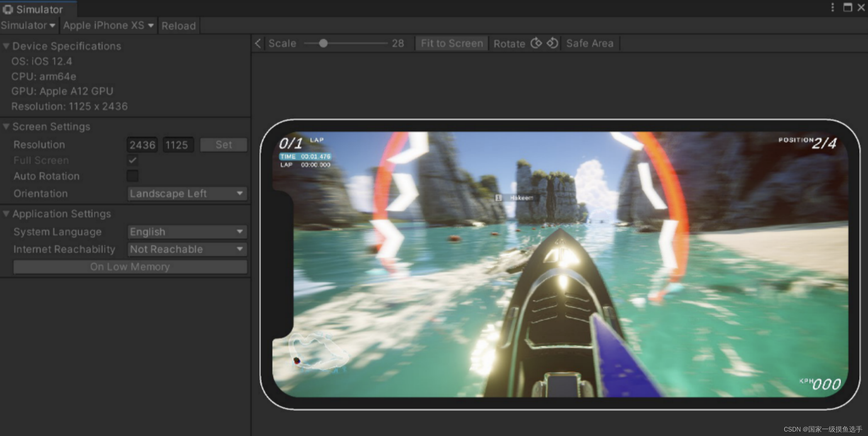
Task: Open the window kebab menu
Action: (x=832, y=7)
